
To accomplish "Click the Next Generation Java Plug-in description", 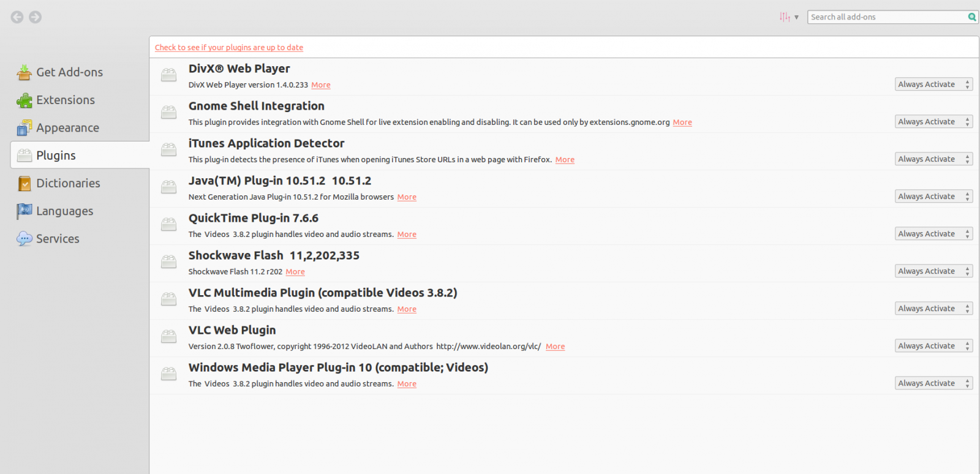I will click(x=291, y=197).
